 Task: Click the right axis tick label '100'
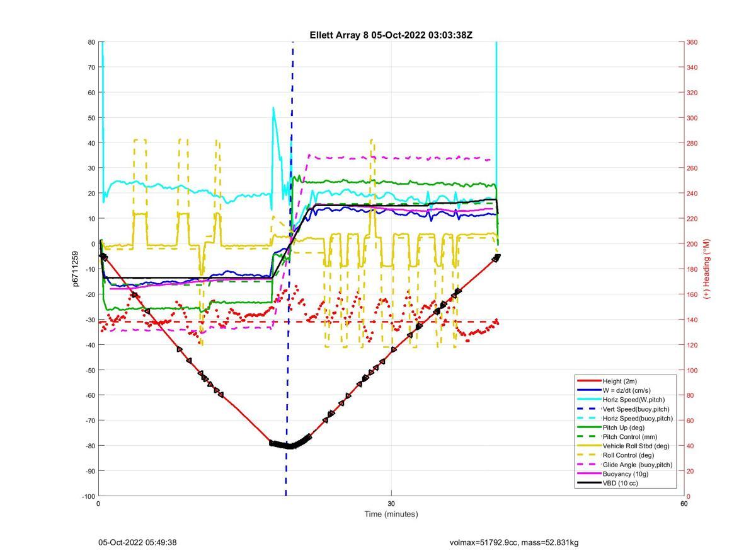click(692, 370)
